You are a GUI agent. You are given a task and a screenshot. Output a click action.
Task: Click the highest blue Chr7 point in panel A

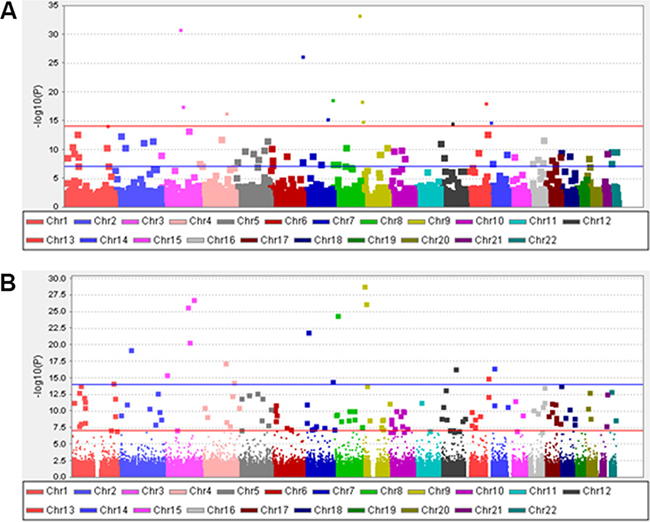(303, 57)
